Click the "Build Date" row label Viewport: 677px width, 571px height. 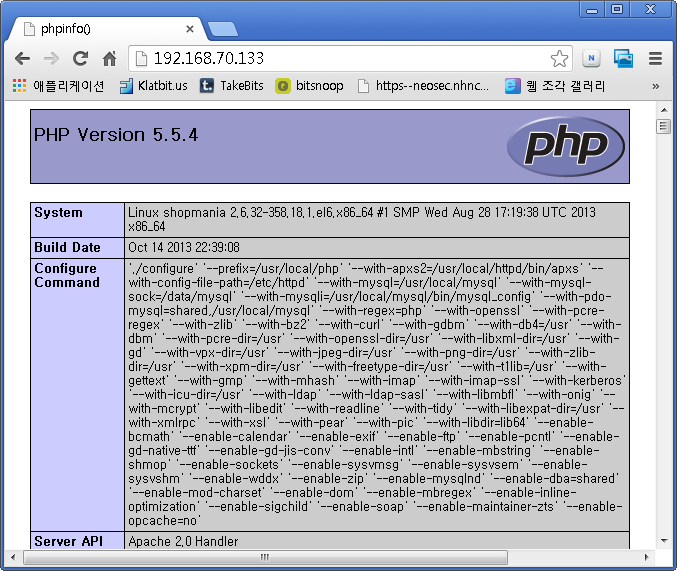point(67,247)
